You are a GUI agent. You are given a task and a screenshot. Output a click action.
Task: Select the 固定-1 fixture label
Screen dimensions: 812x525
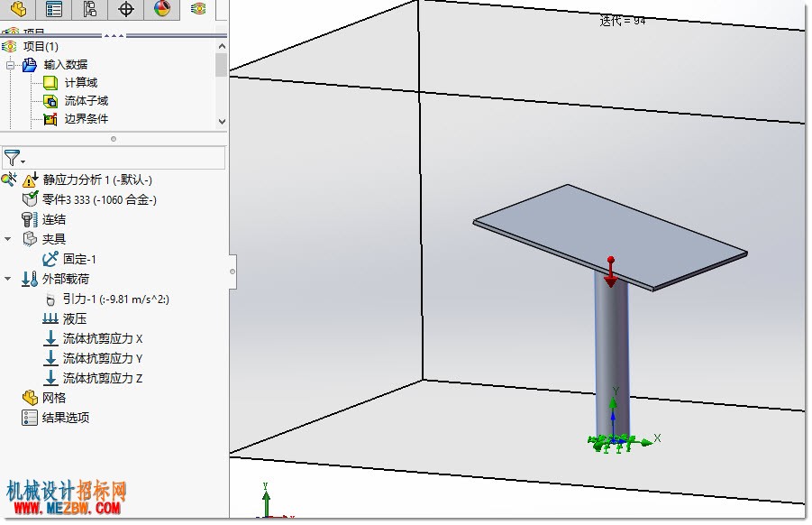(x=79, y=259)
